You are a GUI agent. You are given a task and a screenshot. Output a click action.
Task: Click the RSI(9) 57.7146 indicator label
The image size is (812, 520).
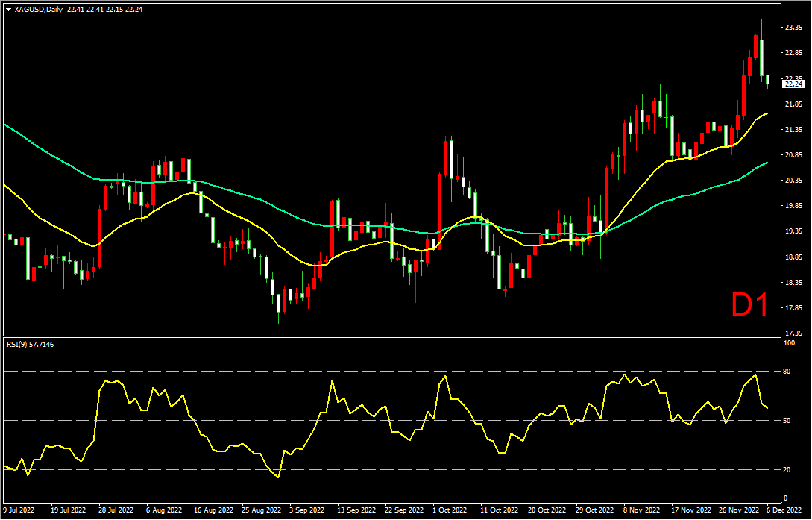tap(30, 345)
